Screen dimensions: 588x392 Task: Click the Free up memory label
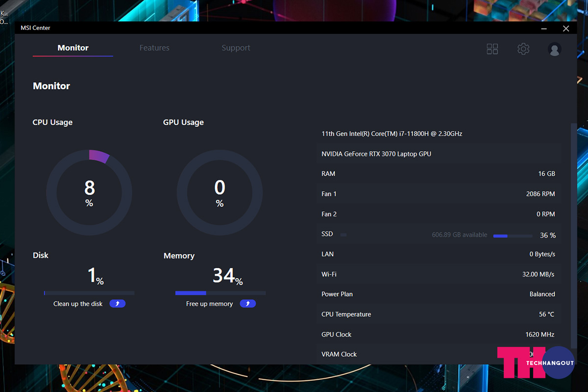click(209, 304)
